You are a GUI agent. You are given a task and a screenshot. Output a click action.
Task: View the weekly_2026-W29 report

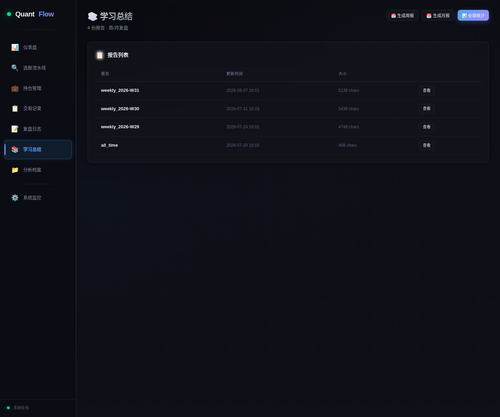tap(427, 127)
